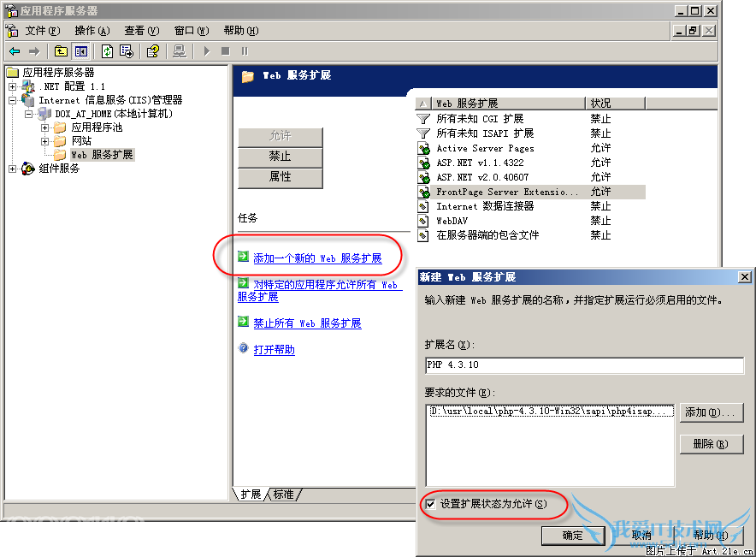The height and width of the screenshot is (557, 756).
Task: Open the 文件(F) menu
Action: coord(43,31)
